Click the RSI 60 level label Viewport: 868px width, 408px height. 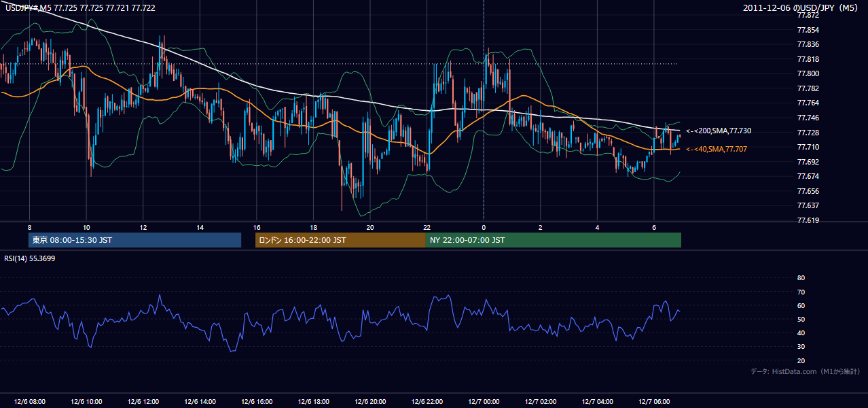801,305
